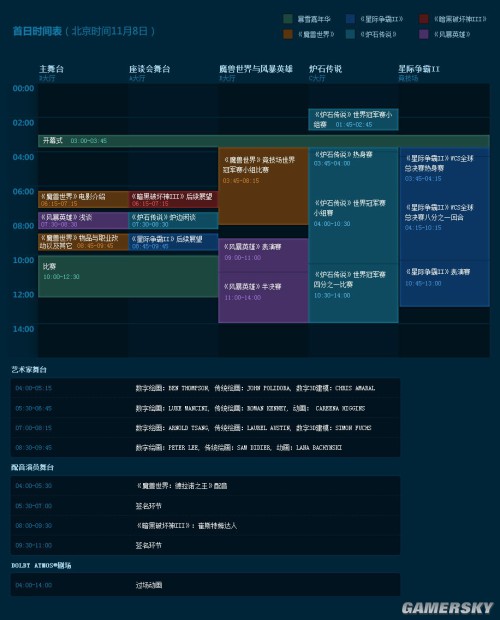Select the 座谈会舞台 column header
The image size is (500, 620).
(x=149, y=69)
